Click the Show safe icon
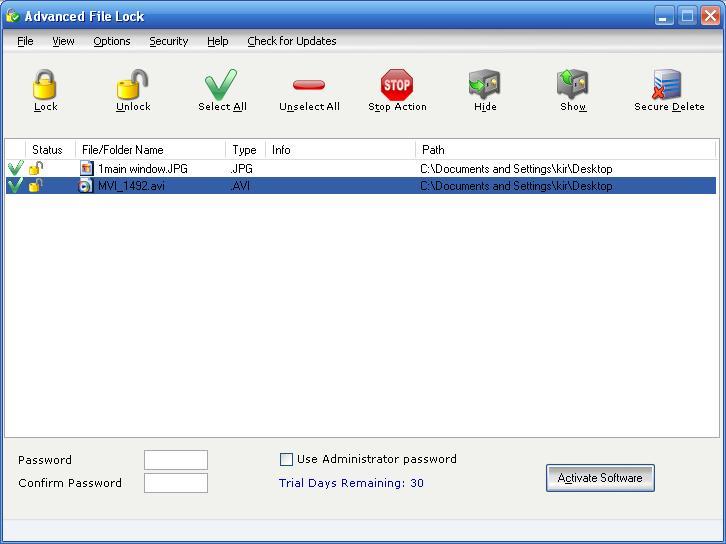The image size is (726, 544). (x=572, y=84)
